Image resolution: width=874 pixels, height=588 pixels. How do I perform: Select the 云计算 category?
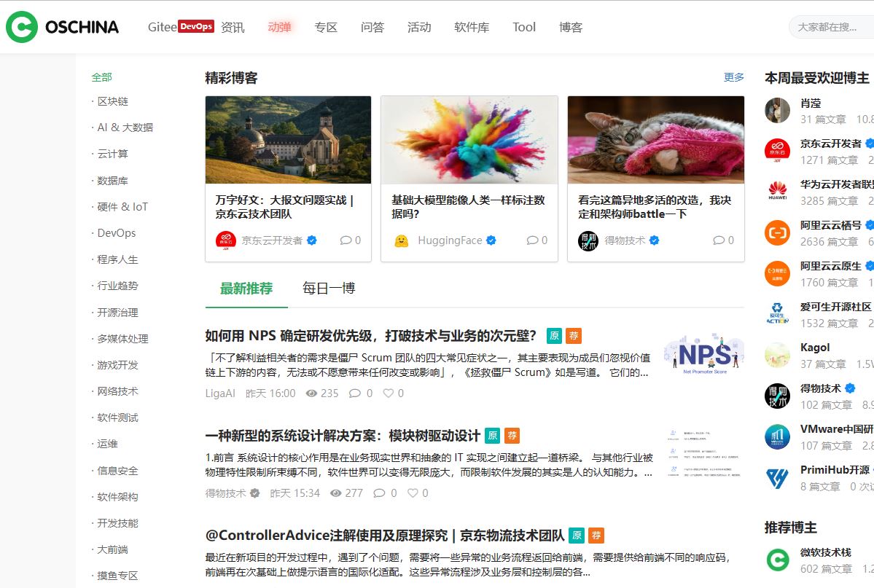tap(112, 154)
